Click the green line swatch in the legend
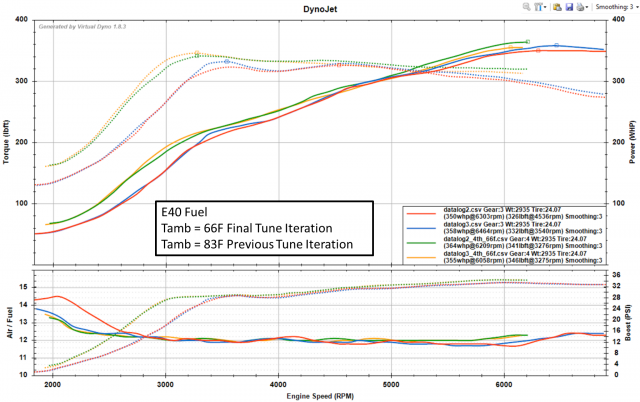The image size is (640, 402). coord(422,243)
